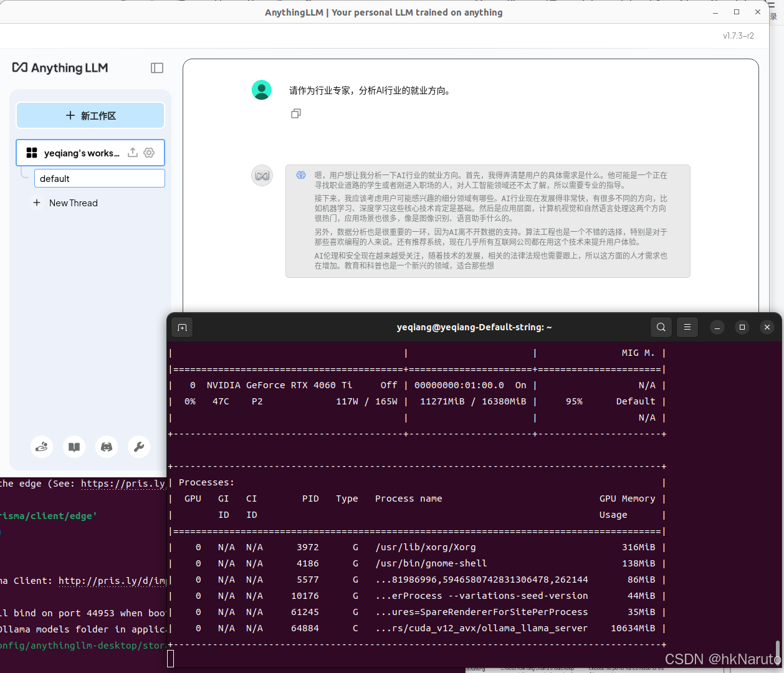This screenshot has width=784, height=673.
Task: Click the 117W / 165W power reading
Action: [x=366, y=401]
